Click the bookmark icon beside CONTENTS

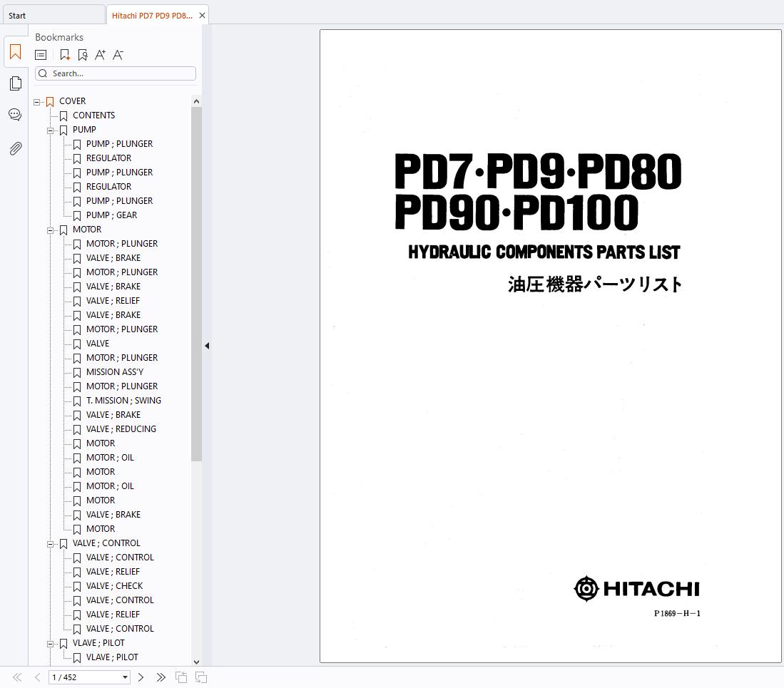63,116
